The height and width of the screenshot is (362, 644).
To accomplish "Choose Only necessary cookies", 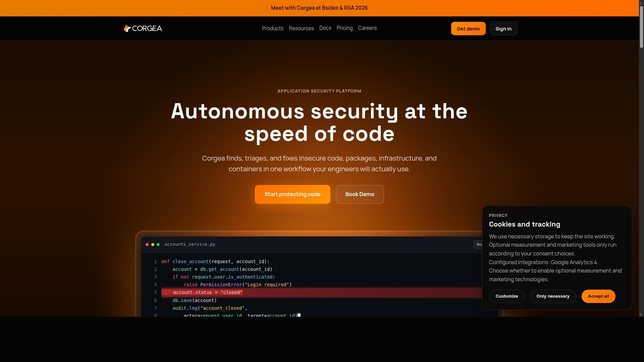I will coord(552,296).
